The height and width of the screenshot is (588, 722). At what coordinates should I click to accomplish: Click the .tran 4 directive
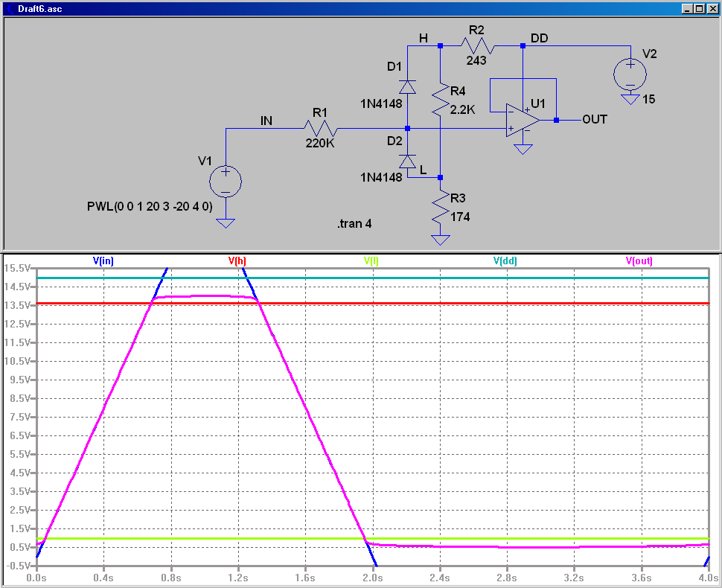(354, 224)
